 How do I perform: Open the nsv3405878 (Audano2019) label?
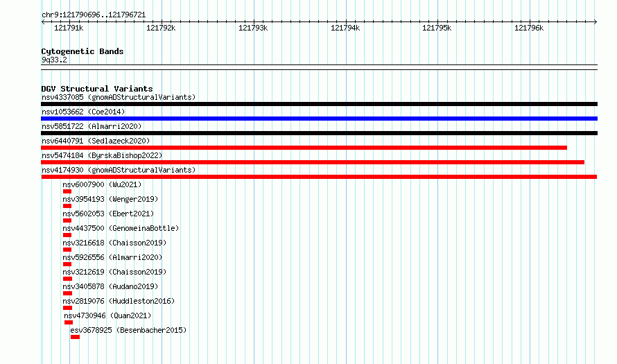click(110, 286)
